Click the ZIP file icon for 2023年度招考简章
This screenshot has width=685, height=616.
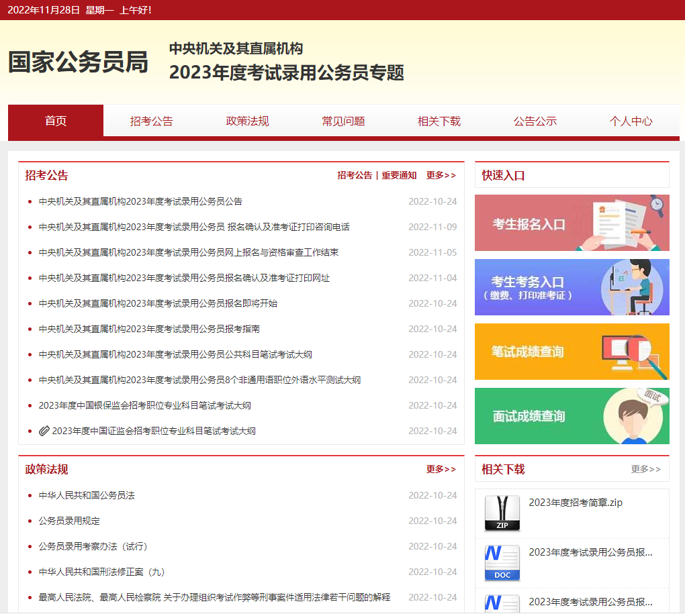[502, 513]
